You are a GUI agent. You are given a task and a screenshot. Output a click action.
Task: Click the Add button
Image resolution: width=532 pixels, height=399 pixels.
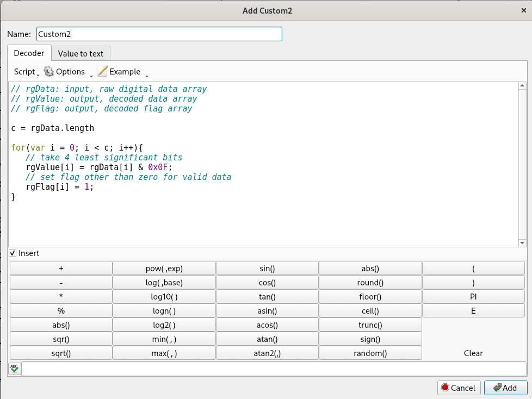pos(505,388)
